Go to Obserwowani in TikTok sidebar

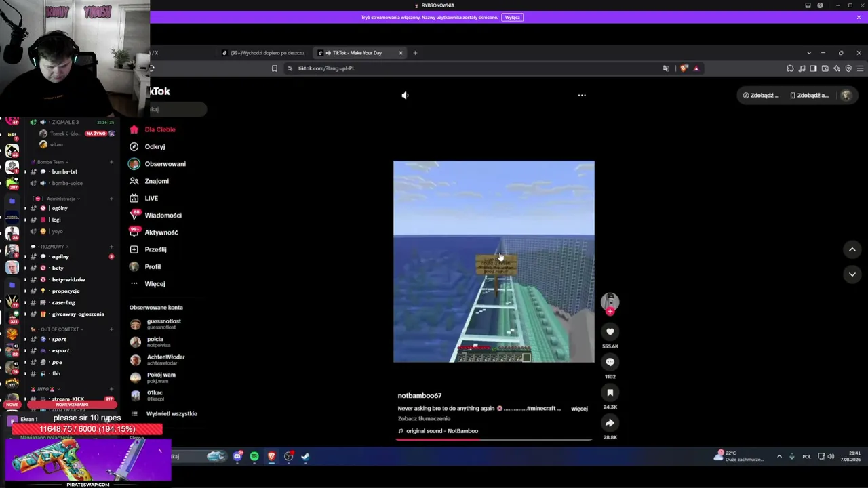[x=157, y=164]
